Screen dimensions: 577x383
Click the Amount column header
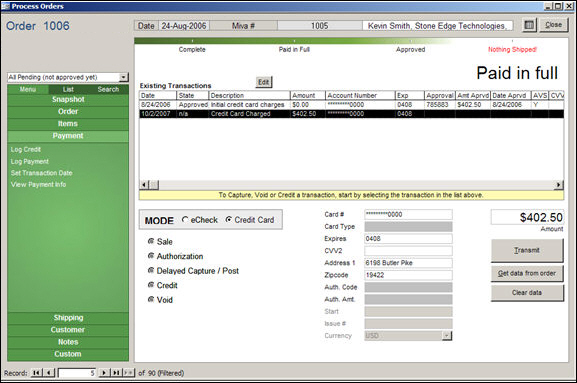307,96
